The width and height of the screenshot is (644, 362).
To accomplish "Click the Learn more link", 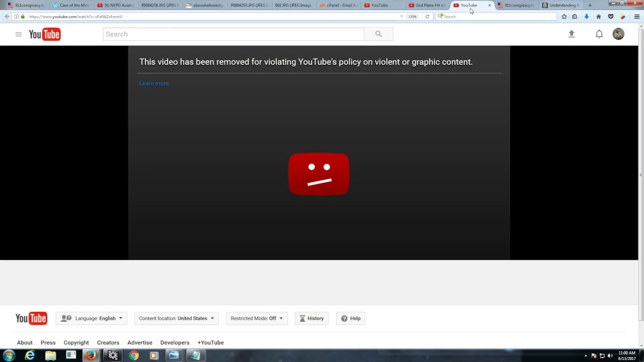I will pyautogui.click(x=154, y=83).
